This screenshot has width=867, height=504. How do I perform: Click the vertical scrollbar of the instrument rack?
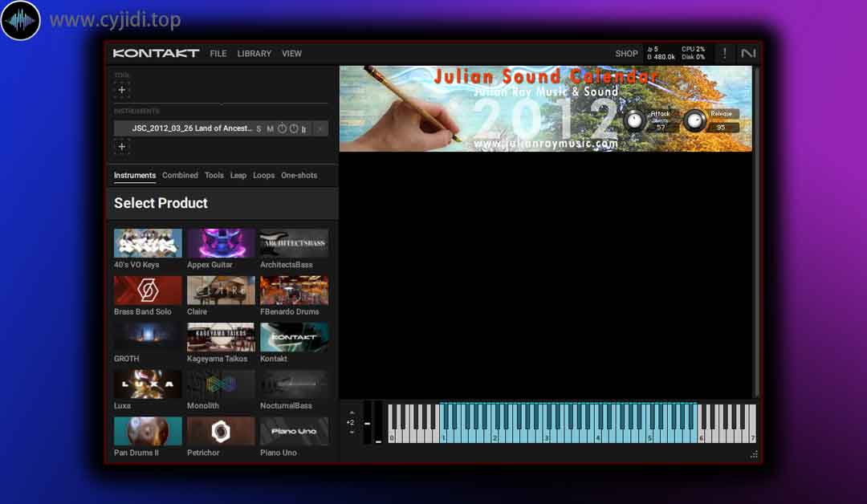[757, 230]
